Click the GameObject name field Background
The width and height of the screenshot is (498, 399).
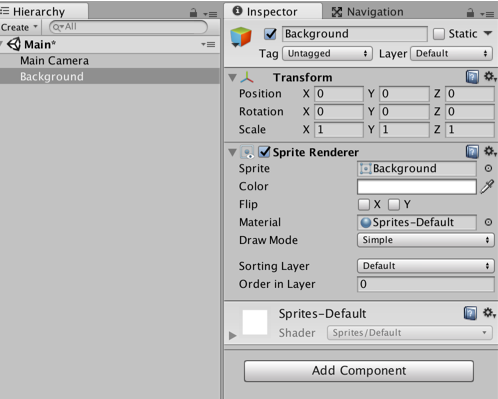tap(355, 34)
